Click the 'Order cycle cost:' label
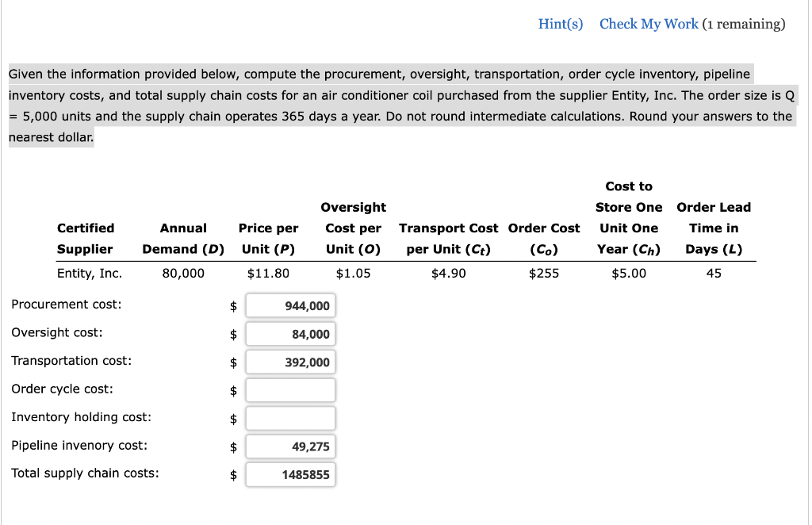The width and height of the screenshot is (812, 525). coord(62,389)
